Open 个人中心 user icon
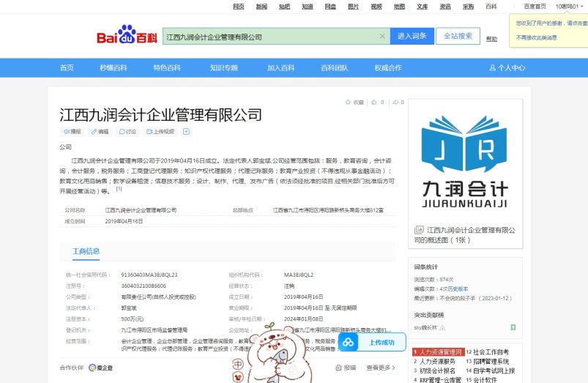Viewport: 588px width, 383px height. 507,68
